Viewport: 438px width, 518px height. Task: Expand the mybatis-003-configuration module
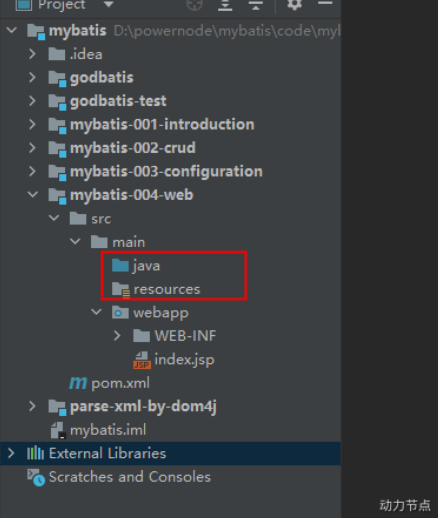pyautogui.click(x=32, y=171)
